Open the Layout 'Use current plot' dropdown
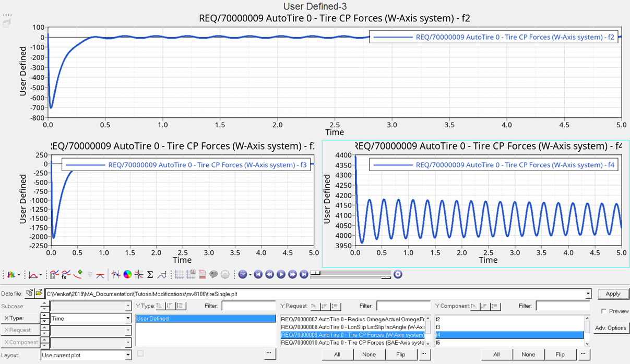 click(x=128, y=355)
